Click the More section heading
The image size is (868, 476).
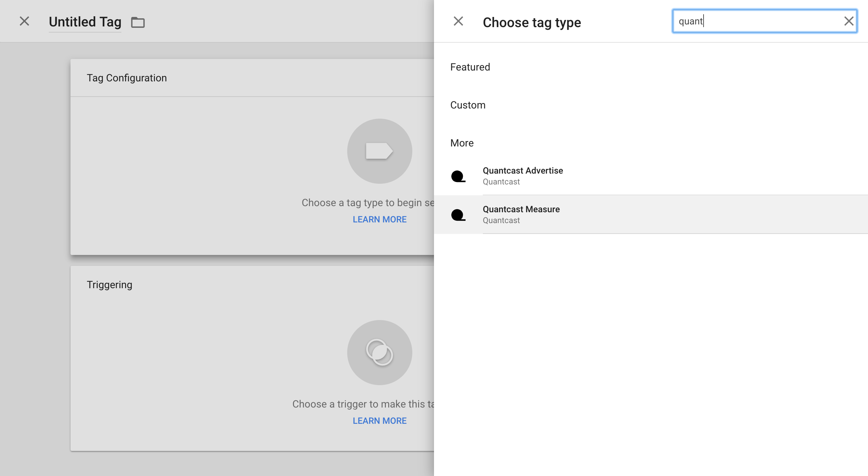pos(462,143)
